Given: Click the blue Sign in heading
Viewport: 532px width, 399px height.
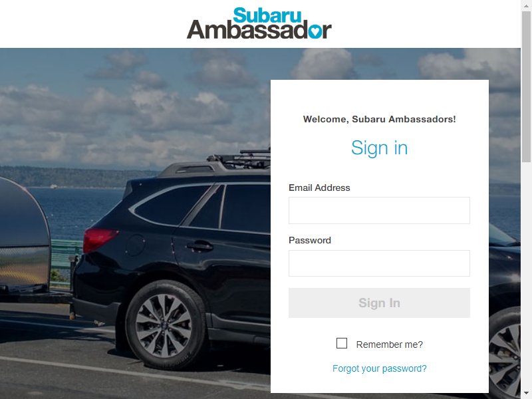Looking at the screenshot, I should 379,148.
